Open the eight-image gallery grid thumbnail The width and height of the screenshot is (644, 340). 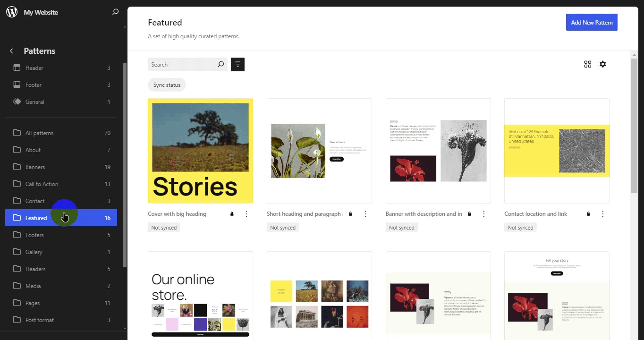[x=319, y=296]
